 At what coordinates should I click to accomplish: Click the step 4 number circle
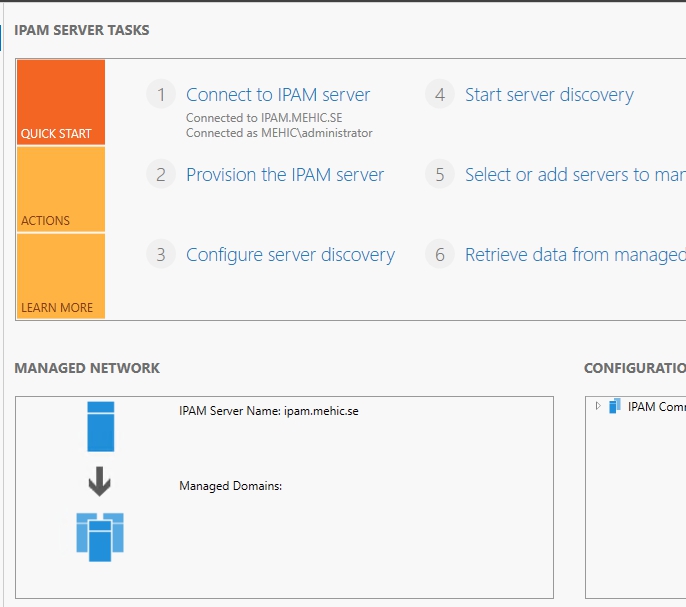tap(439, 95)
